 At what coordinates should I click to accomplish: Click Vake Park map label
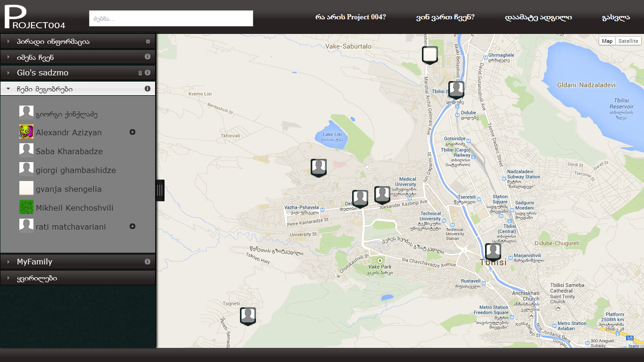click(x=380, y=270)
